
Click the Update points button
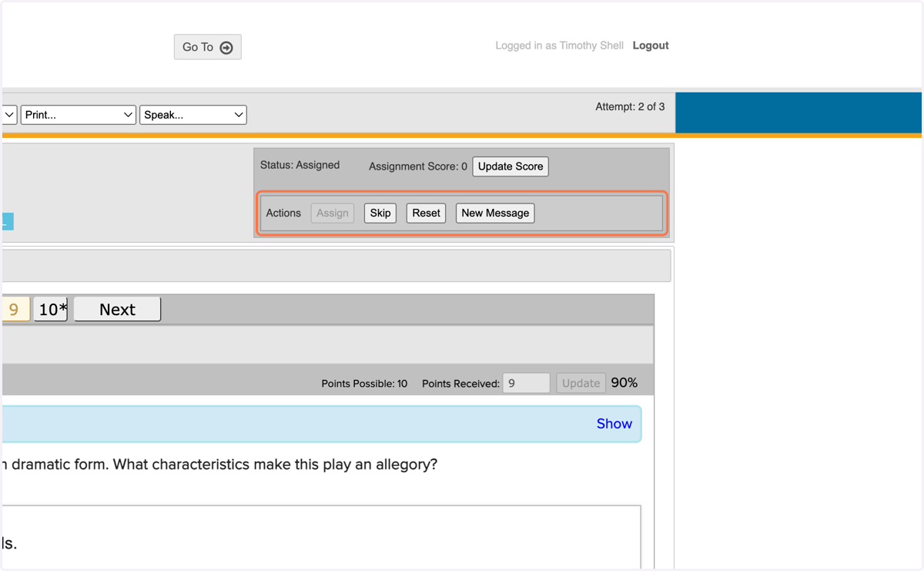click(581, 383)
